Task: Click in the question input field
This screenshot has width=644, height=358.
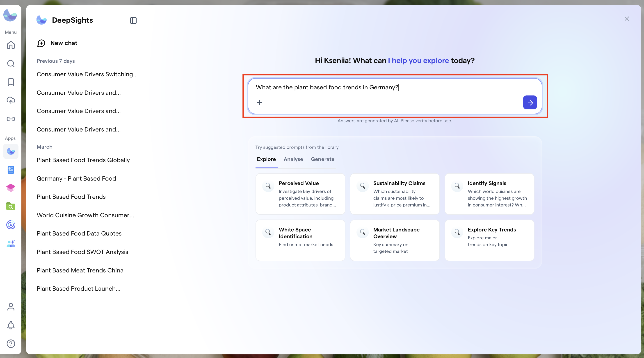Action: point(395,96)
